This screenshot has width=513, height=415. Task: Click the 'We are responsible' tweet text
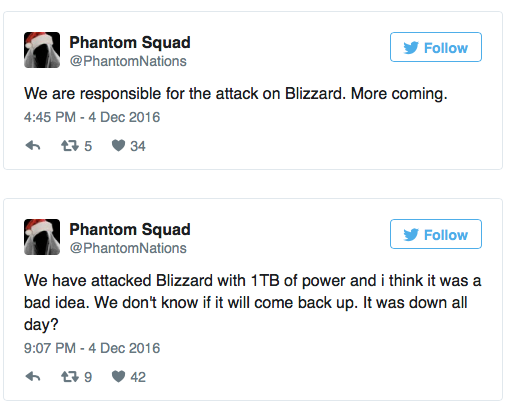pyautogui.click(x=236, y=94)
